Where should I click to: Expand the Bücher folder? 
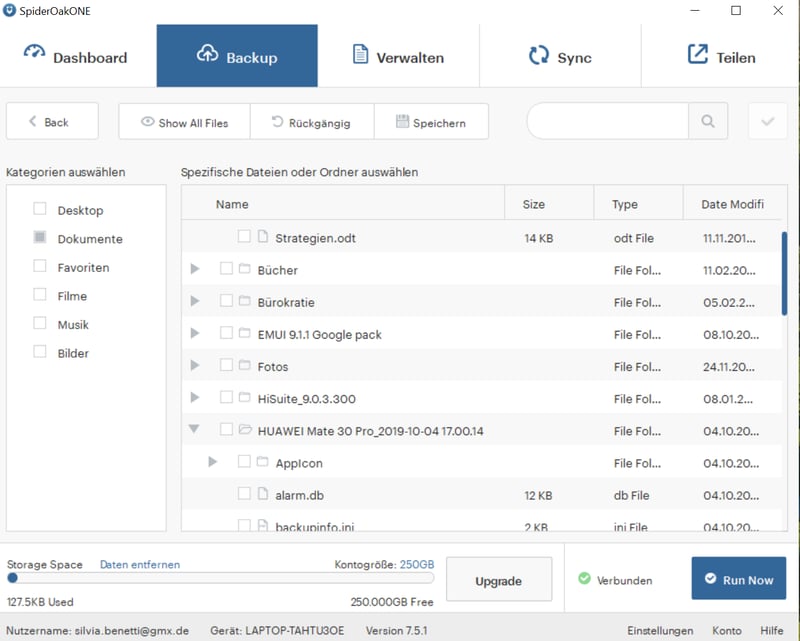pos(195,269)
